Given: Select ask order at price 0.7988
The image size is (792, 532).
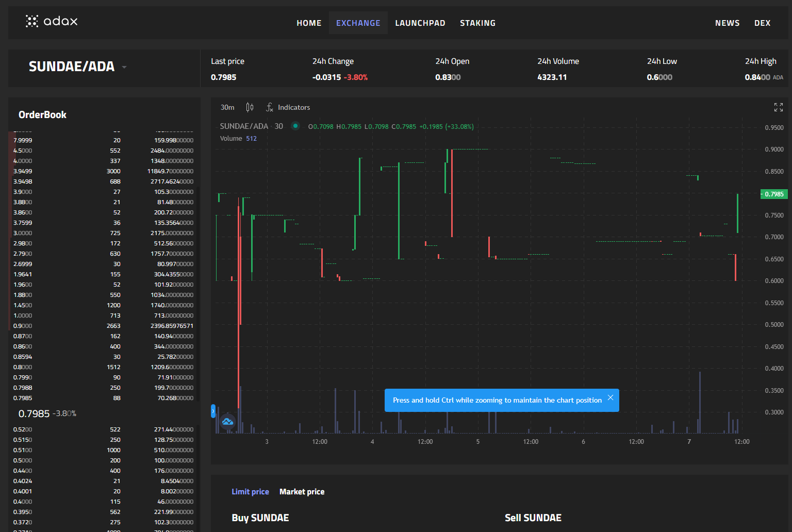Looking at the screenshot, I should pos(104,388).
